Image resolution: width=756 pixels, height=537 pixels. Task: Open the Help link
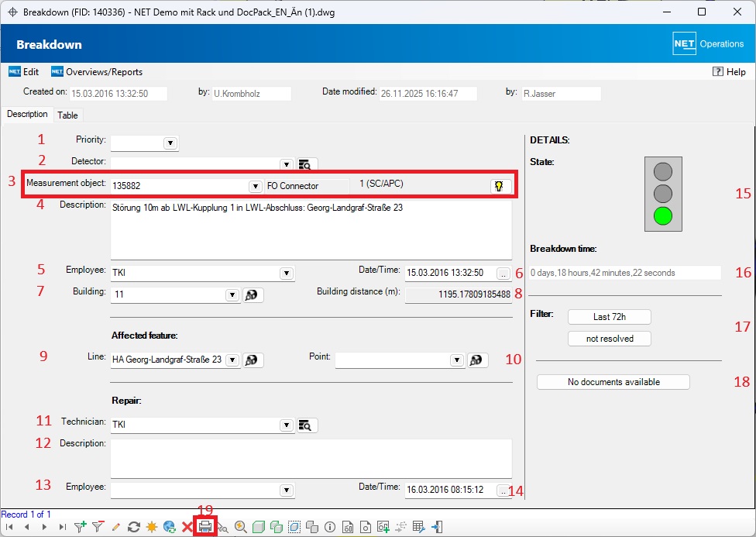729,72
